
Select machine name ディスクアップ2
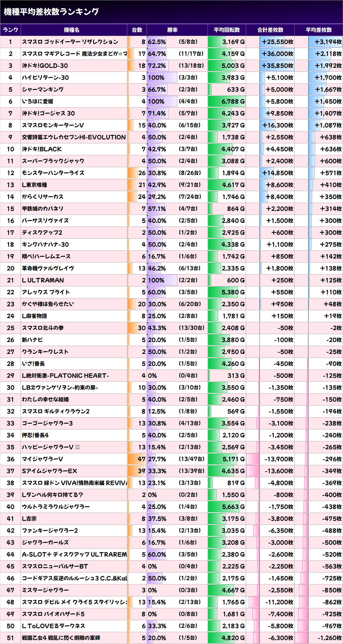click(42, 232)
